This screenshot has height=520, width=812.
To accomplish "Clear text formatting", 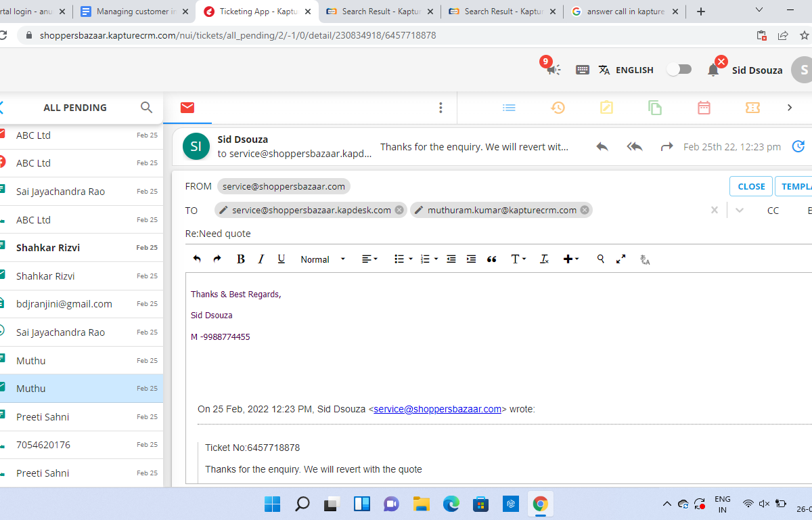I will (x=544, y=259).
